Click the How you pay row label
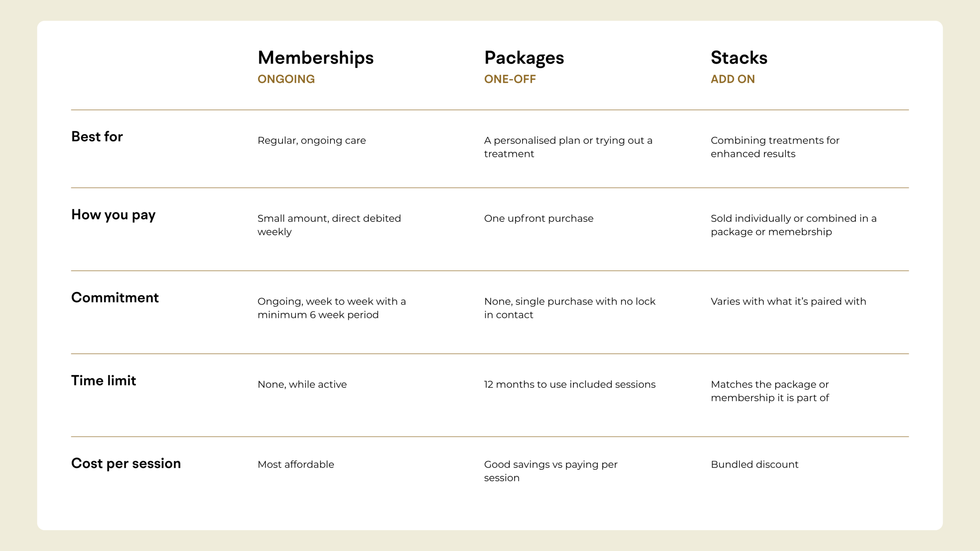This screenshot has height=551, width=980. tap(113, 215)
